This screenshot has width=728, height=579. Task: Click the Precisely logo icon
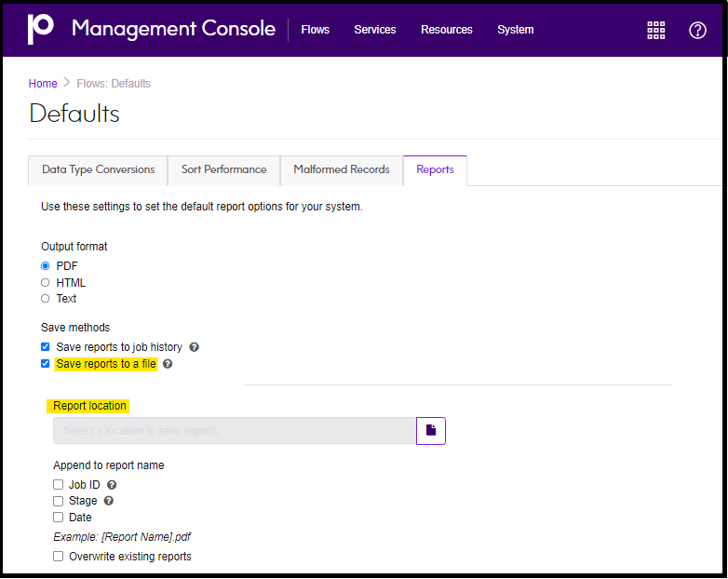click(42, 29)
